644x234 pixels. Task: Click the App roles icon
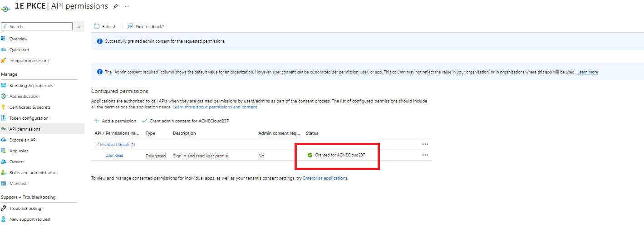[x=4, y=151]
